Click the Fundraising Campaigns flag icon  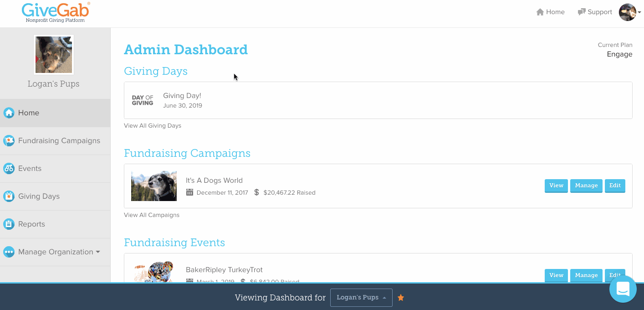9,141
